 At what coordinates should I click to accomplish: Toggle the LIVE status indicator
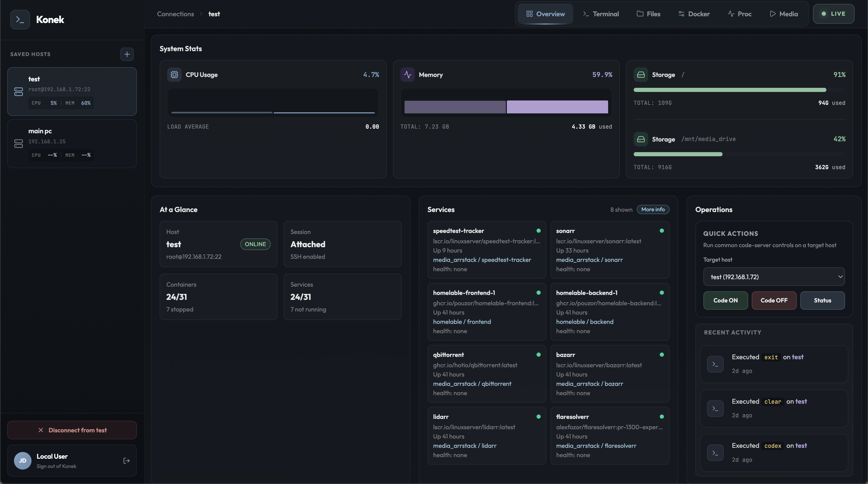coord(833,14)
